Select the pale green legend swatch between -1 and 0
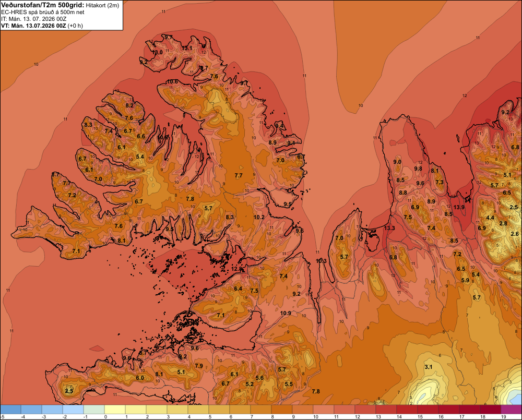This screenshot has width=522, height=420. pyautogui.click(x=94, y=409)
